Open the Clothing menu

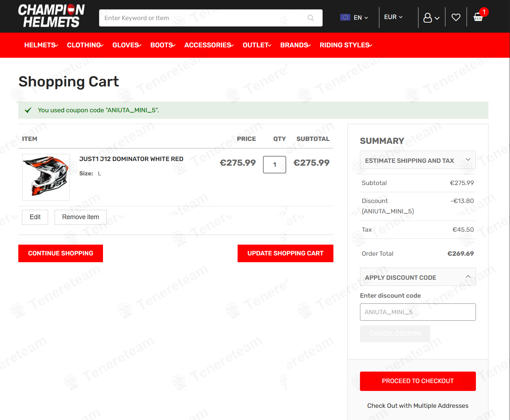tap(85, 45)
